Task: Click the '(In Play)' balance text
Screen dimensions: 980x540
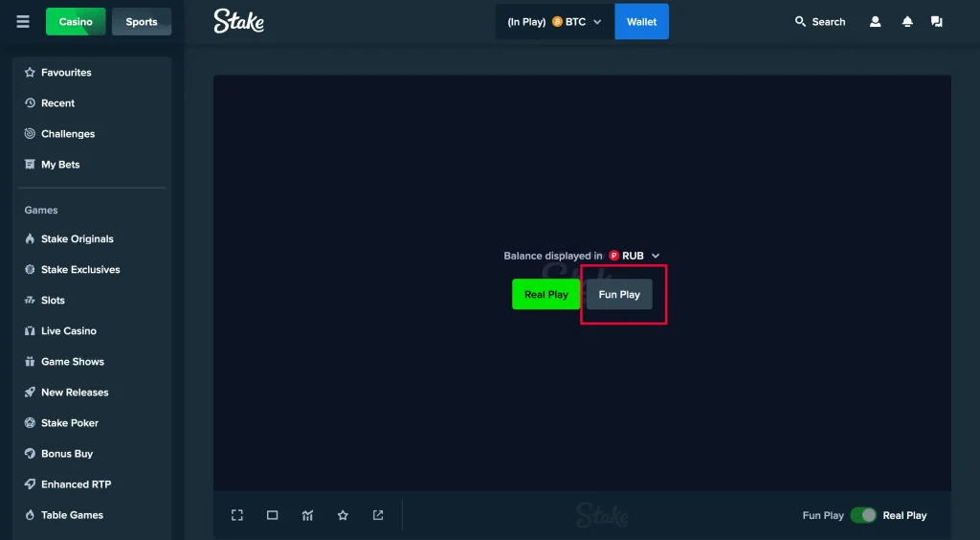Action: pyautogui.click(x=526, y=22)
